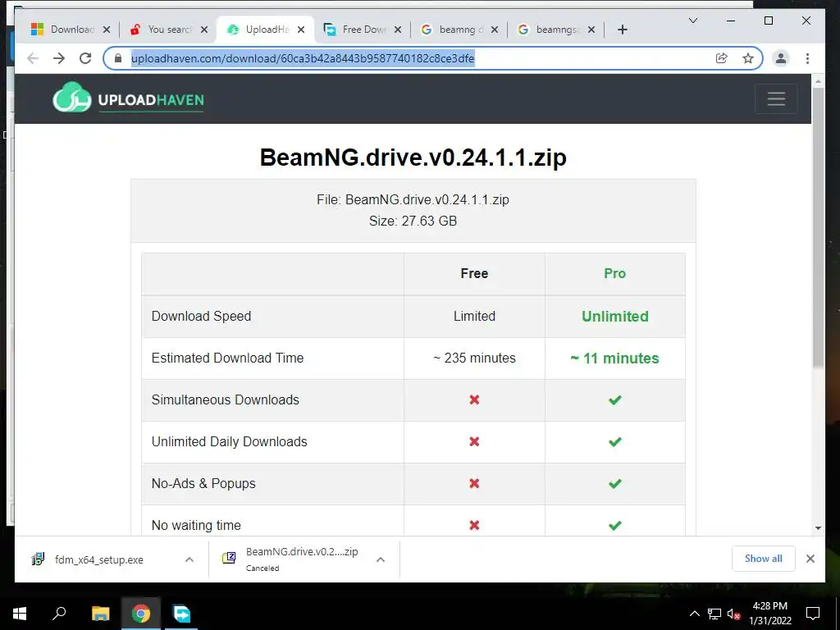This screenshot has height=630, width=840.
Task: Select the Free column header
Action: 474,273
